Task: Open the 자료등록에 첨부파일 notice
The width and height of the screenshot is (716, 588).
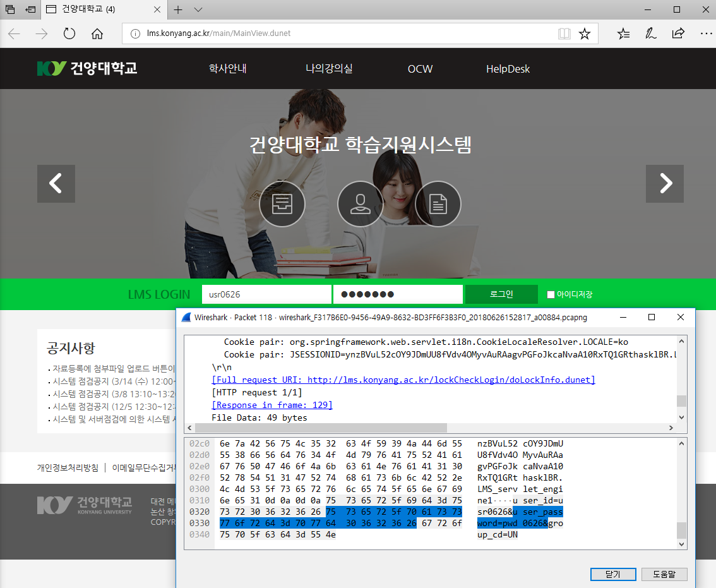Action: (x=113, y=368)
